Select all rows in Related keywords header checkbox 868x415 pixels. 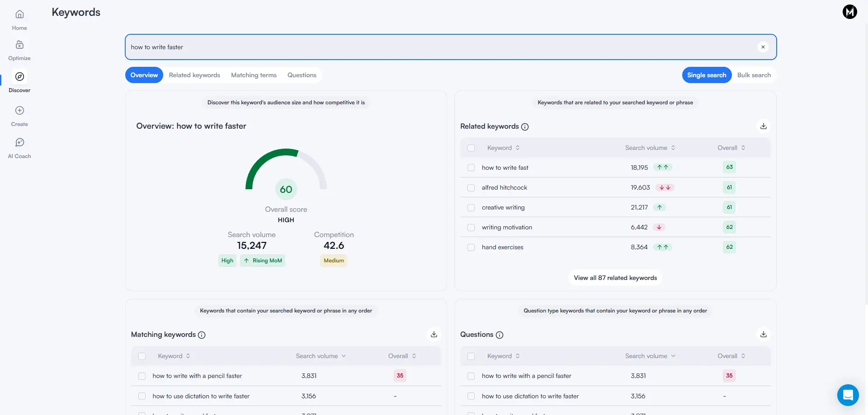pyautogui.click(x=471, y=148)
